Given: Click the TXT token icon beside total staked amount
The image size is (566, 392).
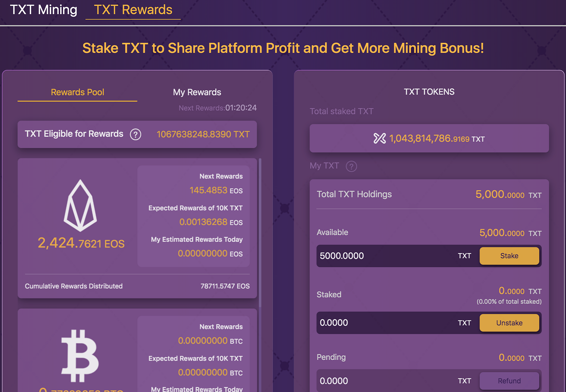Looking at the screenshot, I should click(379, 139).
